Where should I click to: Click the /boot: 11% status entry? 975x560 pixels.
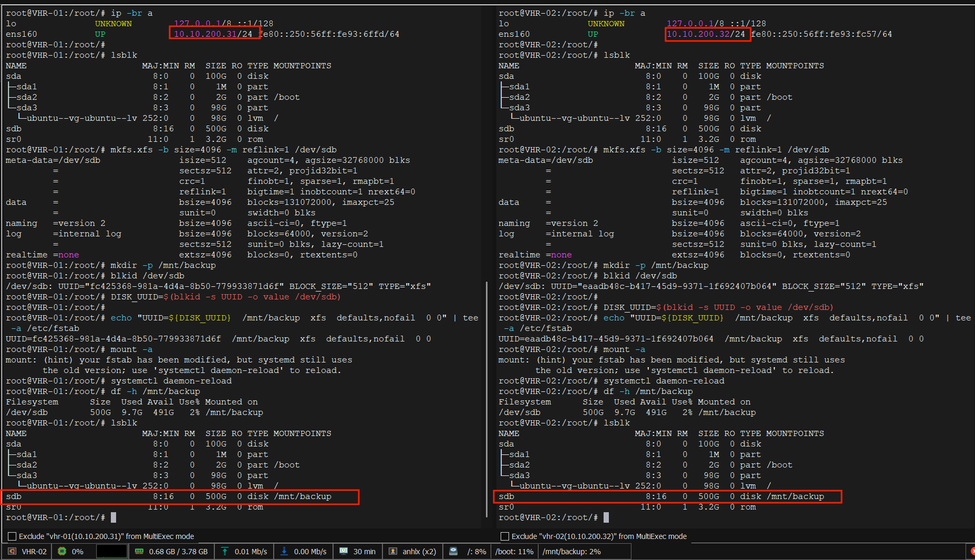coord(514,552)
